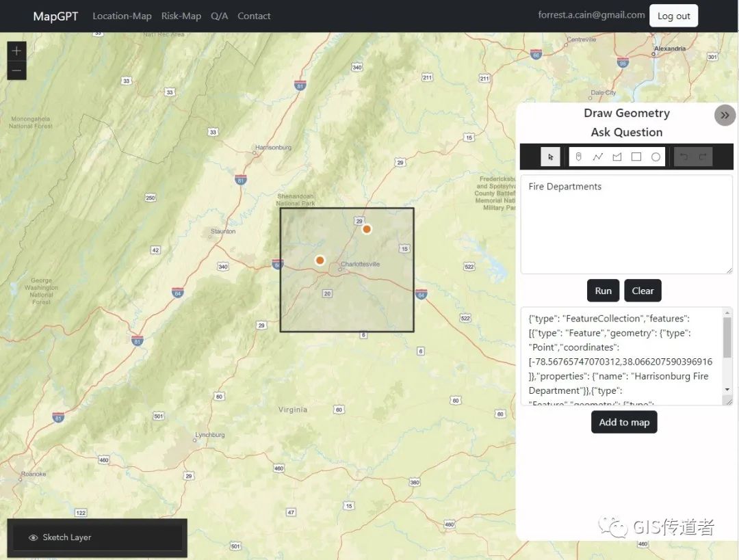The width and height of the screenshot is (739, 560).
Task: Collapse the side panel with double-chevron
Action: point(725,115)
